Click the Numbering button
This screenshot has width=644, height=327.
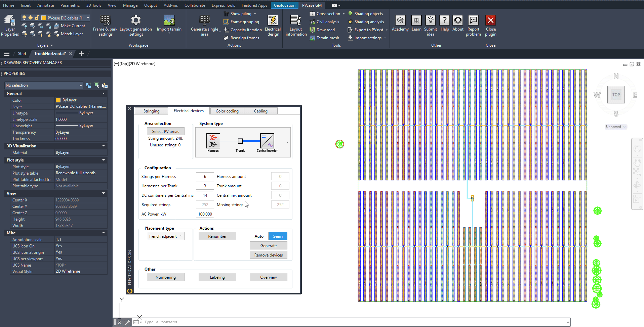(x=166, y=277)
